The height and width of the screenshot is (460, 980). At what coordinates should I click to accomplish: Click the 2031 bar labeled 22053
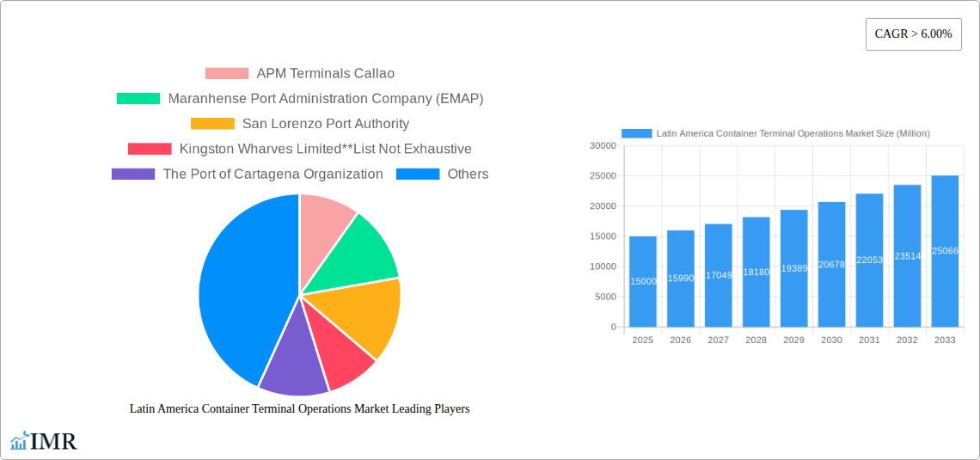pos(869,260)
